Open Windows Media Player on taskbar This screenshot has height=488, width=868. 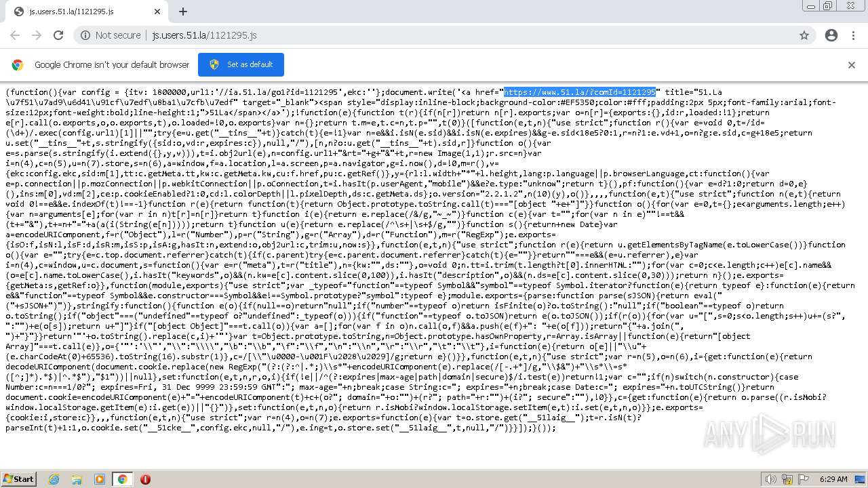tap(100, 479)
